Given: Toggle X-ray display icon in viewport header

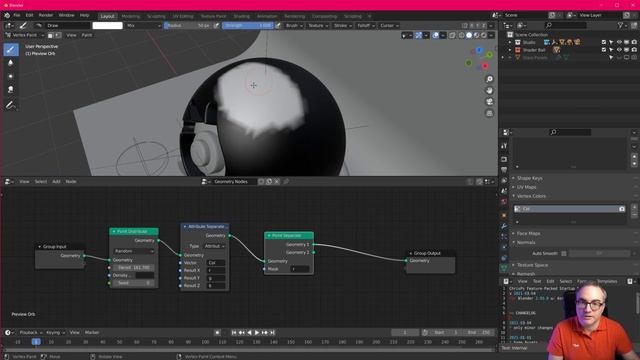Looking at the screenshot, I should click(452, 36).
